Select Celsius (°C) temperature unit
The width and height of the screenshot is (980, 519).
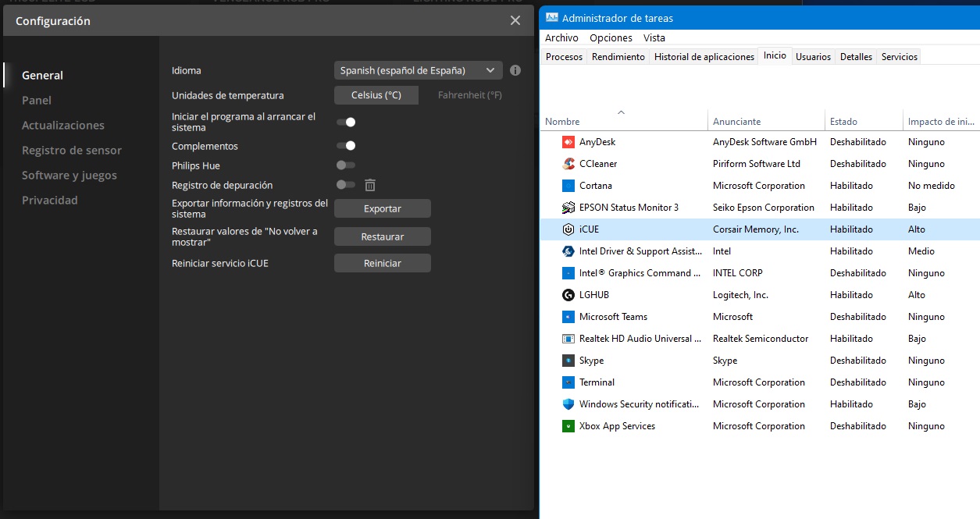[x=376, y=95]
